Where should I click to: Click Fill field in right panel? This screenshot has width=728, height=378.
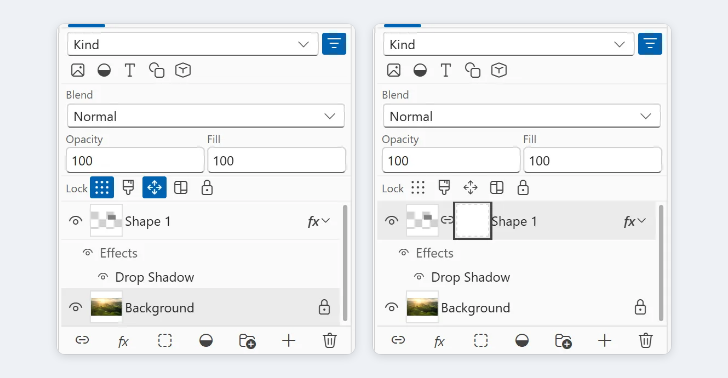point(592,161)
